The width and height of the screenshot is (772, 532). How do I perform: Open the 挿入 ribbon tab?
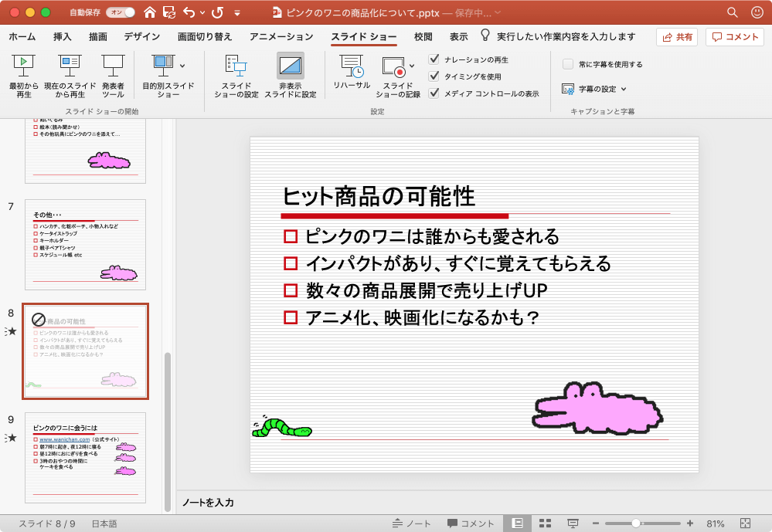coord(63,37)
